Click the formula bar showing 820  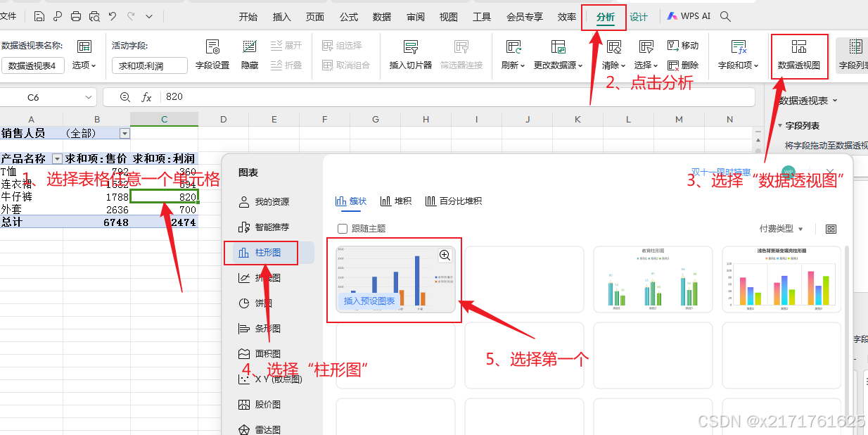pyautogui.click(x=457, y=97)
